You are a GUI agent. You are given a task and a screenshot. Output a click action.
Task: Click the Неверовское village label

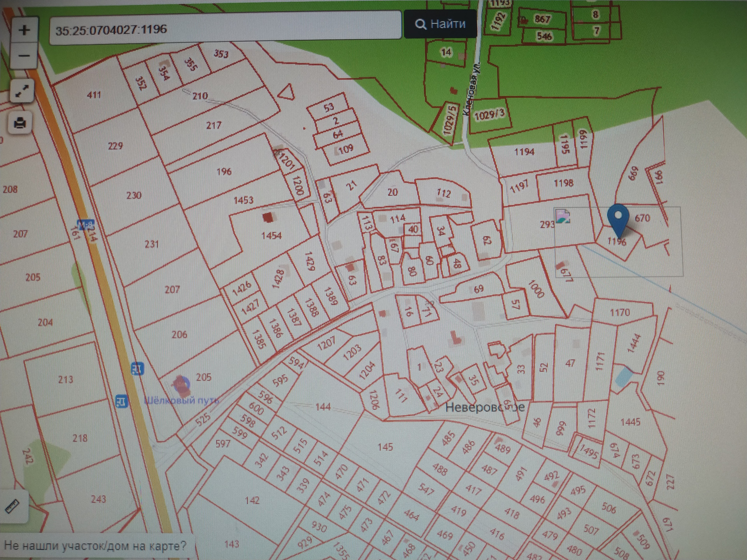tap(484, 408)
